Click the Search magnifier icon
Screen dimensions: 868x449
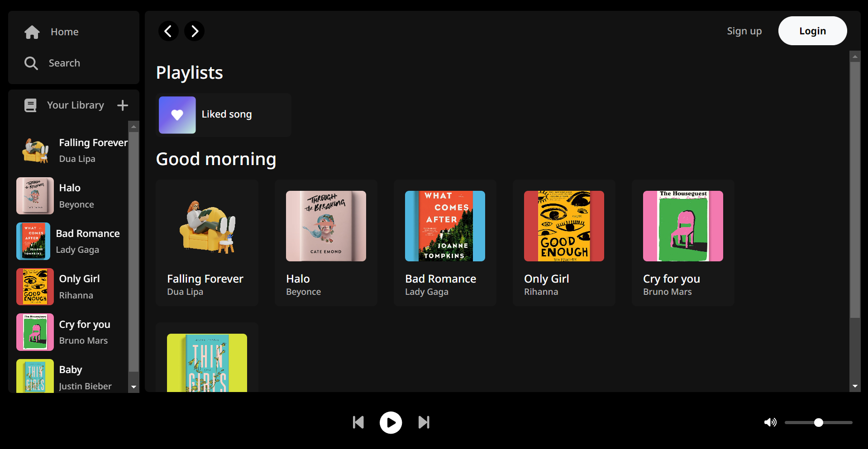31,63
